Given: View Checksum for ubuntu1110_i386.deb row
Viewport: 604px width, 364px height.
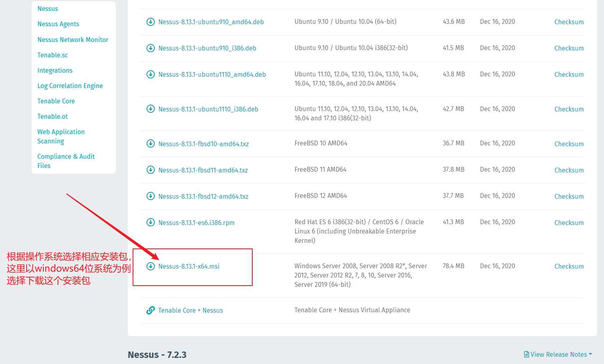Looking at the screenshot, I should click(569, 109).
